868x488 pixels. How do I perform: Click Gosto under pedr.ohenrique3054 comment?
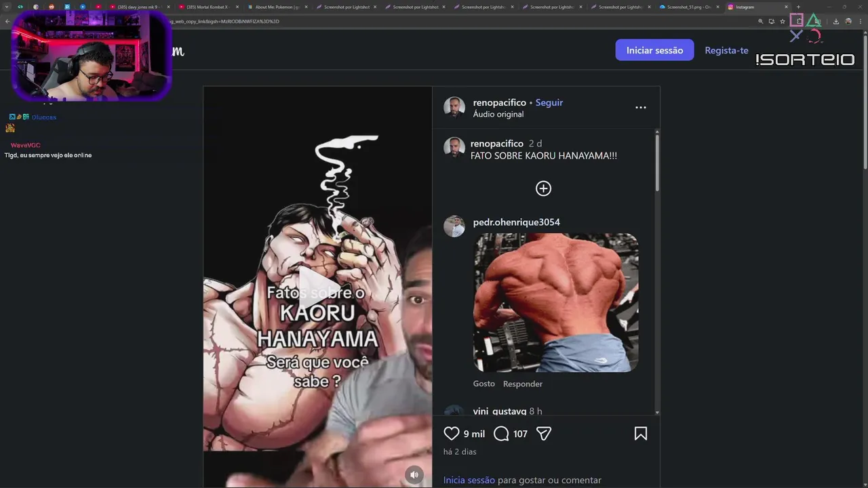pyautogui.click(x=484, y=384)
